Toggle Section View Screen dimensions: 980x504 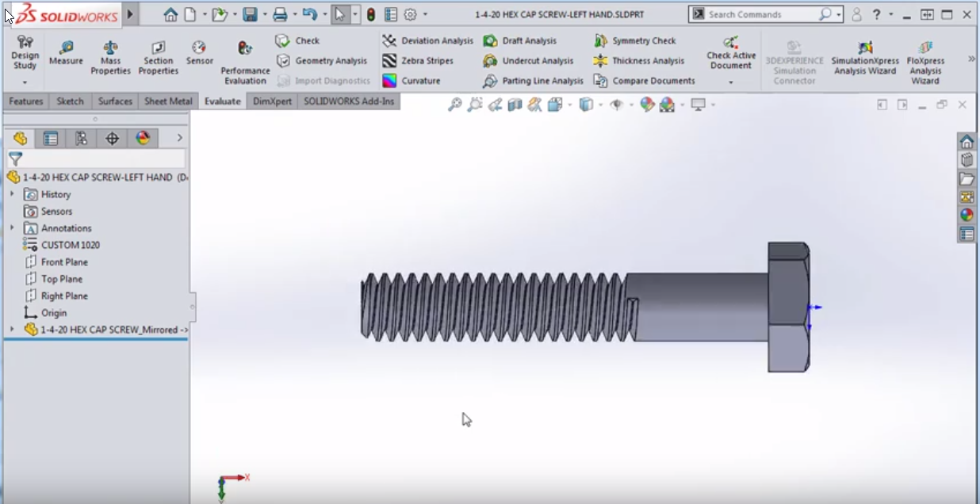tap(515, 105)
